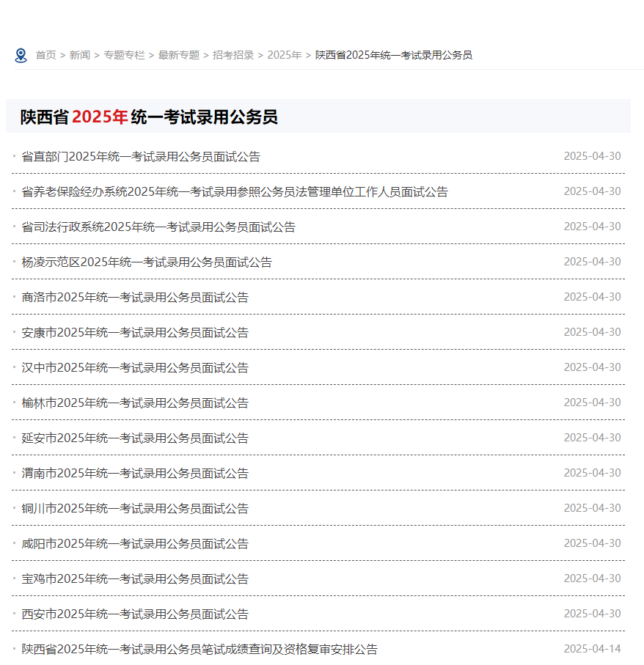Open 商洛市 civil servant interview notice
The image size is (644, 665).
click(x=135, y=298)
